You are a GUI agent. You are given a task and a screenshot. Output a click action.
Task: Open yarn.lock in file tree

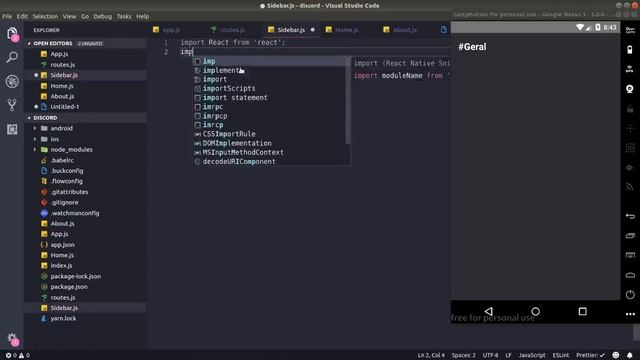[x=86, y=318]
